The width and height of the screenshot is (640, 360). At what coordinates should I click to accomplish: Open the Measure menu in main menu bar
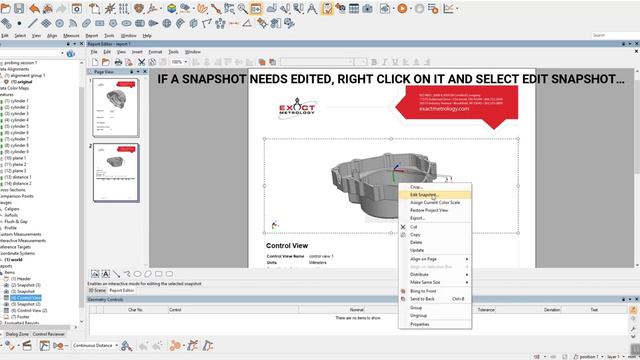[71, 36]
